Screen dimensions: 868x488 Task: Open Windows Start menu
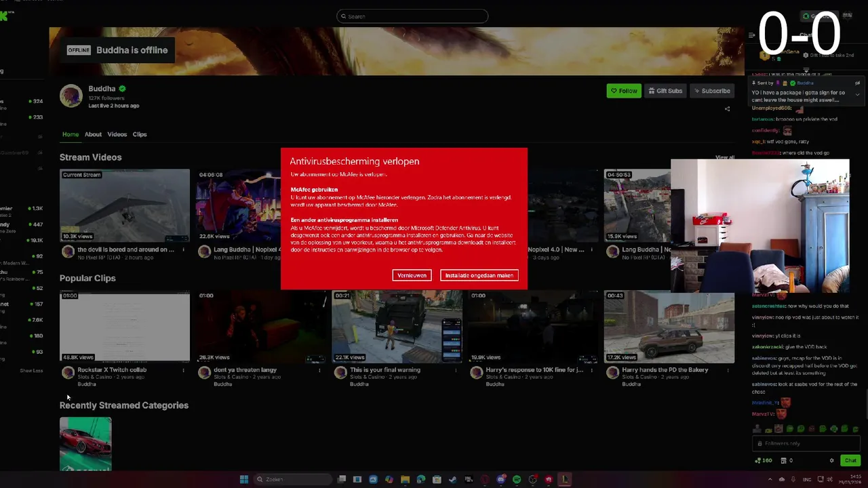pos(244,479)
